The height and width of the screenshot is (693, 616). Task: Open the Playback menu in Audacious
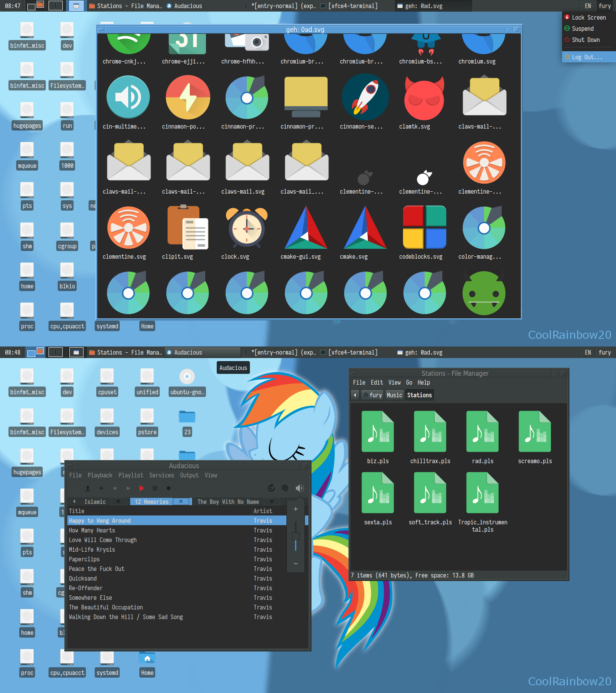click(100, 475)
